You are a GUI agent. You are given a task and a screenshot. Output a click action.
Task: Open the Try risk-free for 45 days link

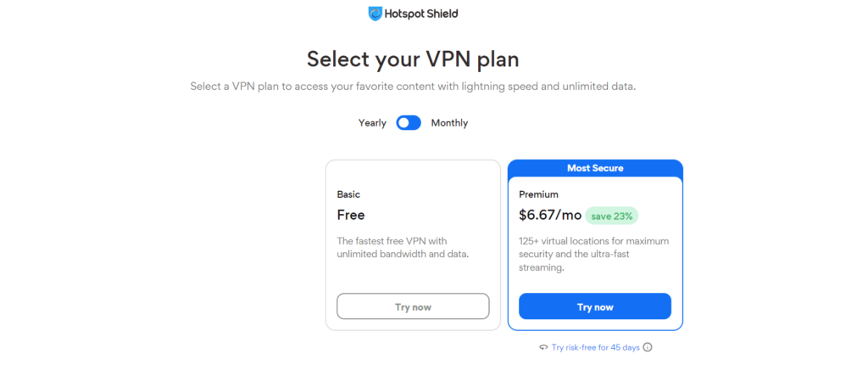click(x=596, y=348)
